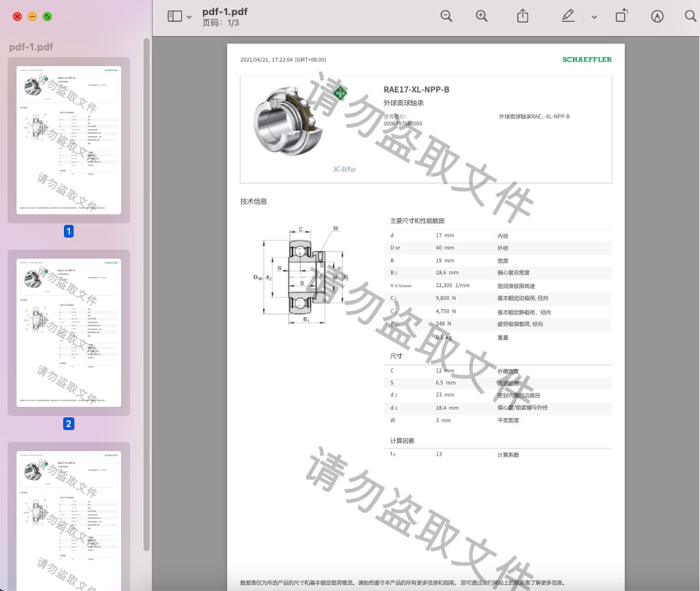Screen dimensions: 700x591
Task: Click the bearing product photo
Action: [x=289, y=120]
